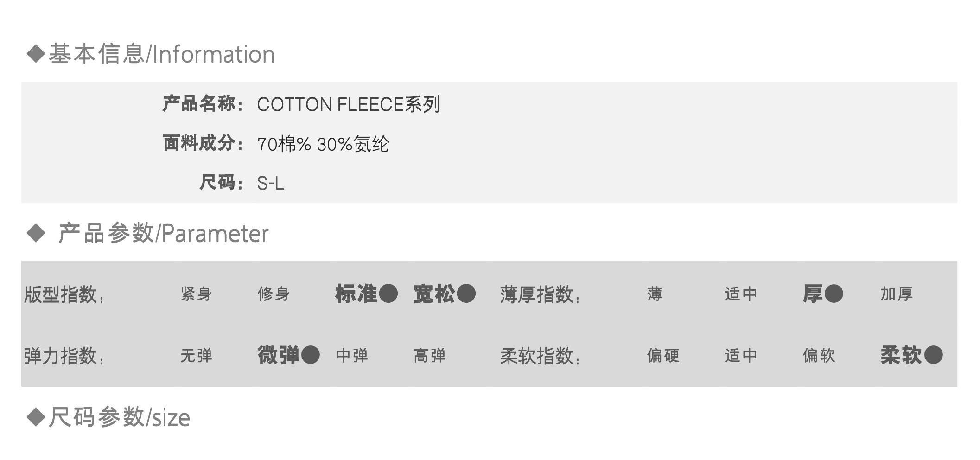Click the 70棉% 30%氨纶 fabric composition text
The image size is (980, 460).
[323, 144]
